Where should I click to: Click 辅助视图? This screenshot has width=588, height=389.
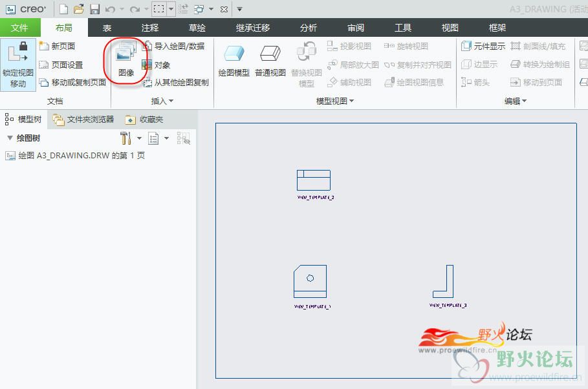349,83
